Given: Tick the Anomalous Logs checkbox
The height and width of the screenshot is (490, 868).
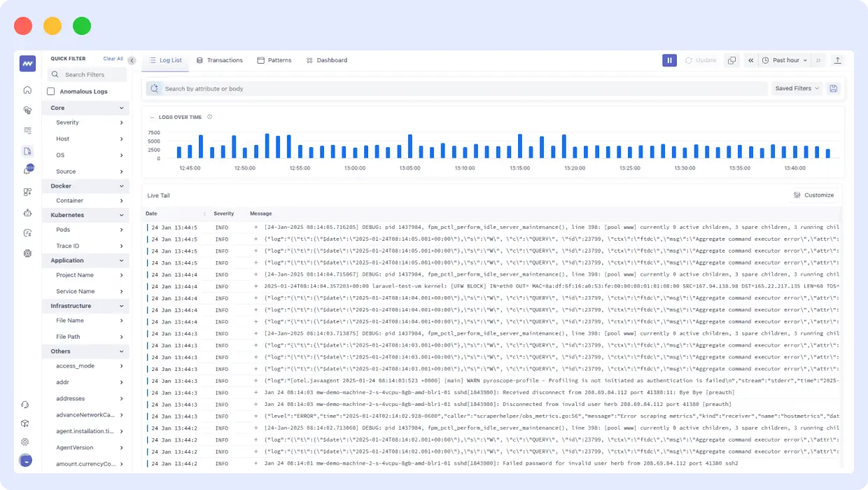Looking at the screenshot, I should (x=51, y=92).
